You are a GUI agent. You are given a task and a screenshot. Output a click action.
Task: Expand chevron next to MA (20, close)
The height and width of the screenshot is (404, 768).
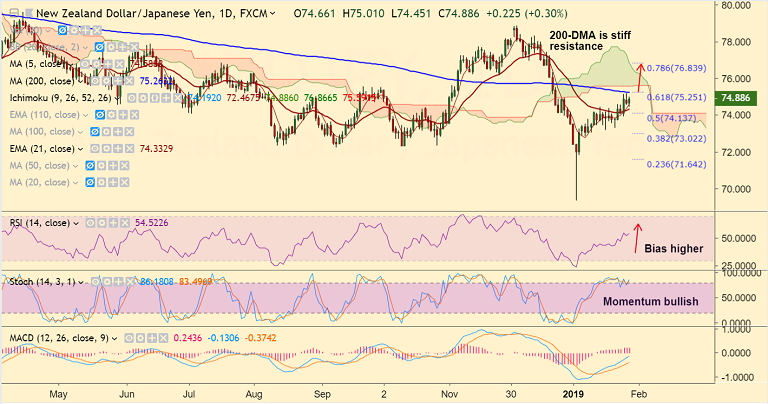pyautogui.click(x=75, y=183)
